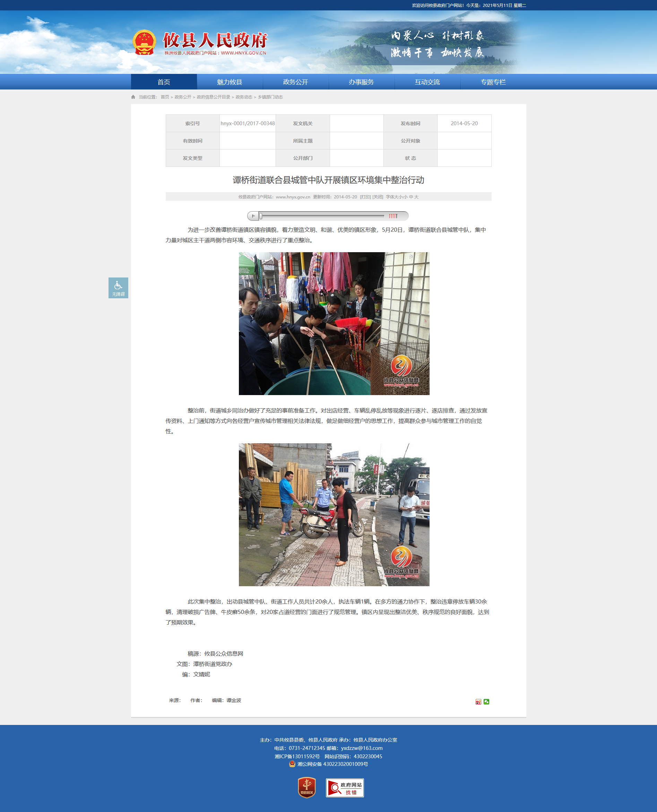Set font size to 大
Viewport: 657px width, 812px height.
coord(416,197)
